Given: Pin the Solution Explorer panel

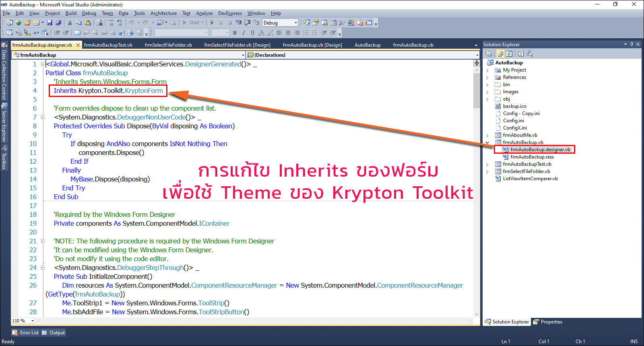Looking at the screenshot, I should coord(632,44).
